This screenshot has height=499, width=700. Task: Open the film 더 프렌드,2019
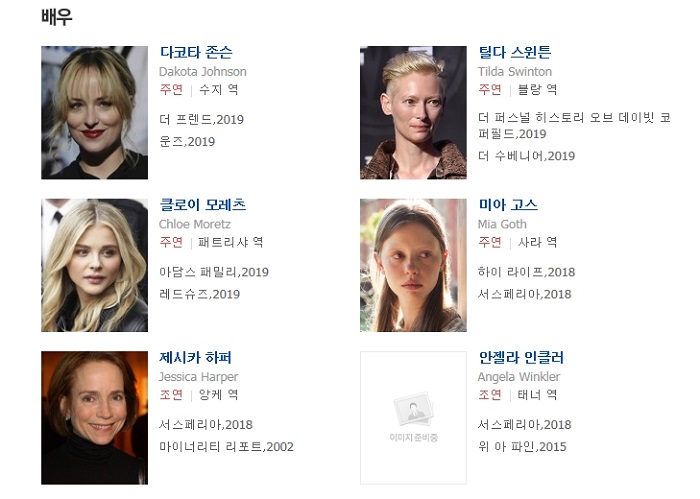tap(201, 120)
